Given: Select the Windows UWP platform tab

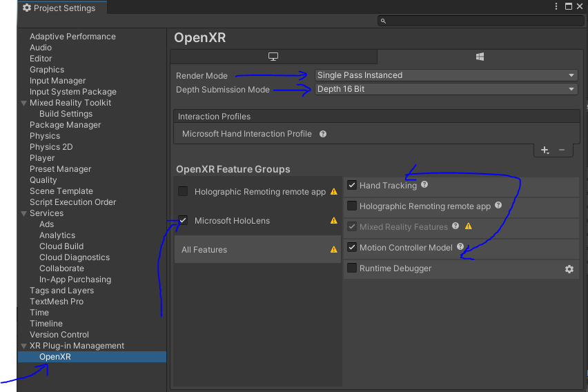Looking at the screenshot, I should (x=480, y=57).
